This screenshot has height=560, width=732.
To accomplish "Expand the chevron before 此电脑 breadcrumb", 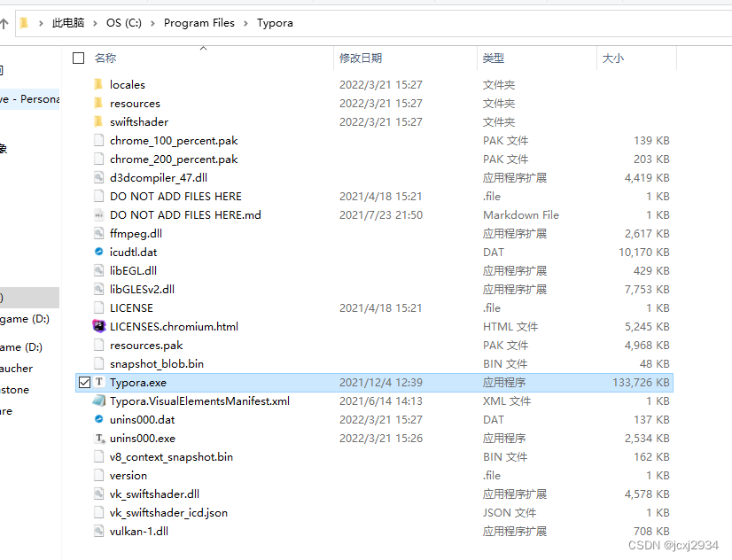I will 41,23.
